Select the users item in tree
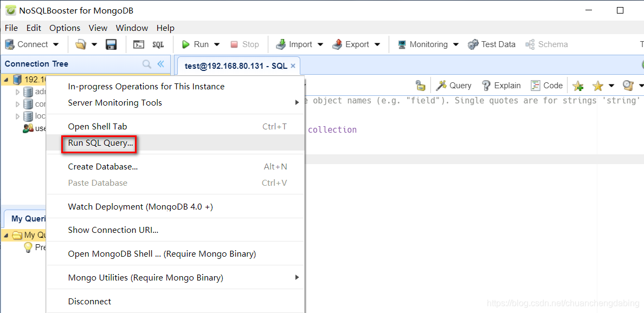The height and width of the screenshot is (313, 644). tap(34, 128)
